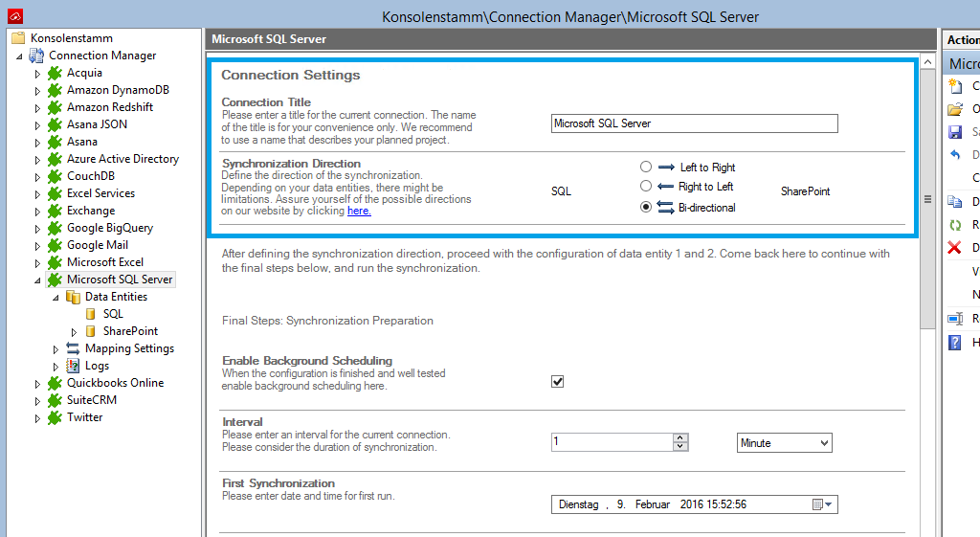Screen dimensions: 980x537
Task: Click the Quickbooks Online connection icon
Action: (x=55, y=383)
